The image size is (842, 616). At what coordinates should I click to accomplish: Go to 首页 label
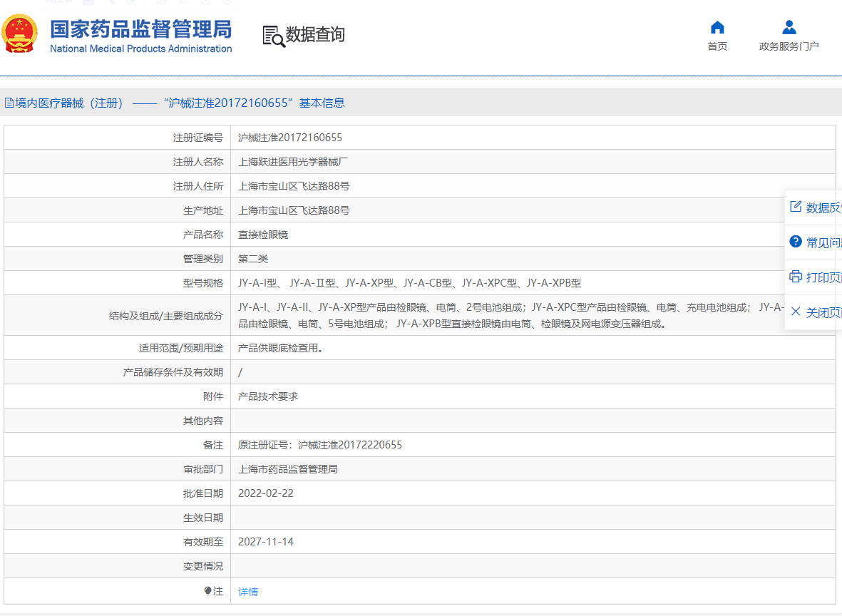coord(717,46)
